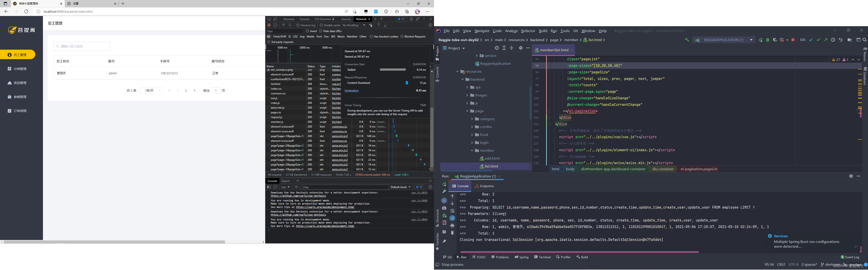868x270 pixels.
Task: Click page size dropdown in pagination controls
Action: tap(151, 90)
